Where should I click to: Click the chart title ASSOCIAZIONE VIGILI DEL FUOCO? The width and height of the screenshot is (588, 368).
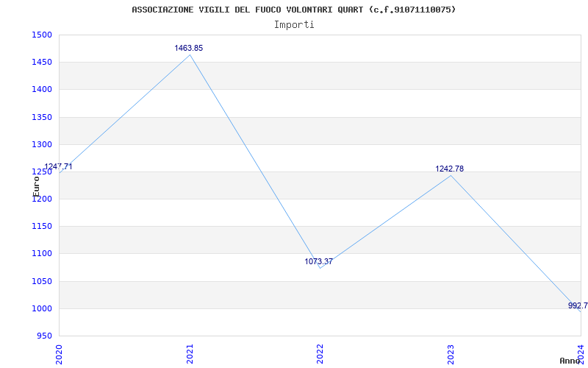pyautogui.click(x=293, y=10)
